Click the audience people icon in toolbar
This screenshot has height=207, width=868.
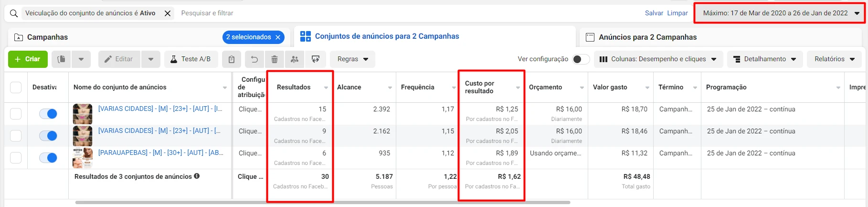[295, 59]
